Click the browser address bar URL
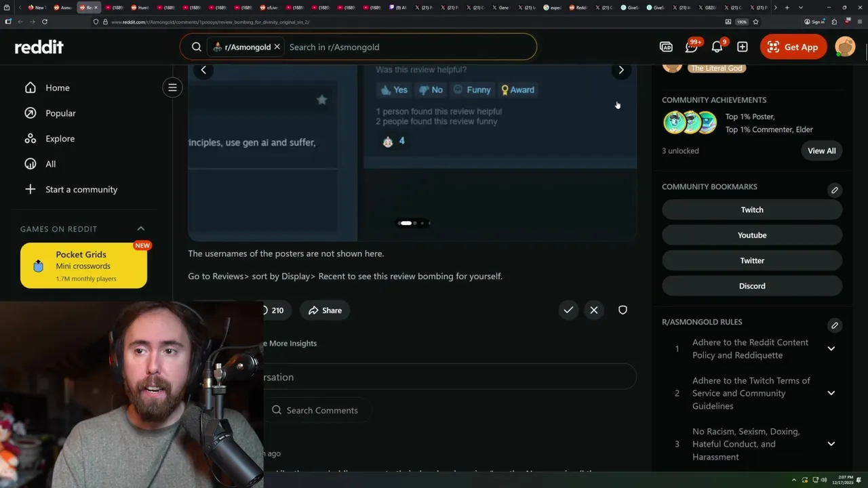Viewport: 868px width, 488px height. pos(210,22)
